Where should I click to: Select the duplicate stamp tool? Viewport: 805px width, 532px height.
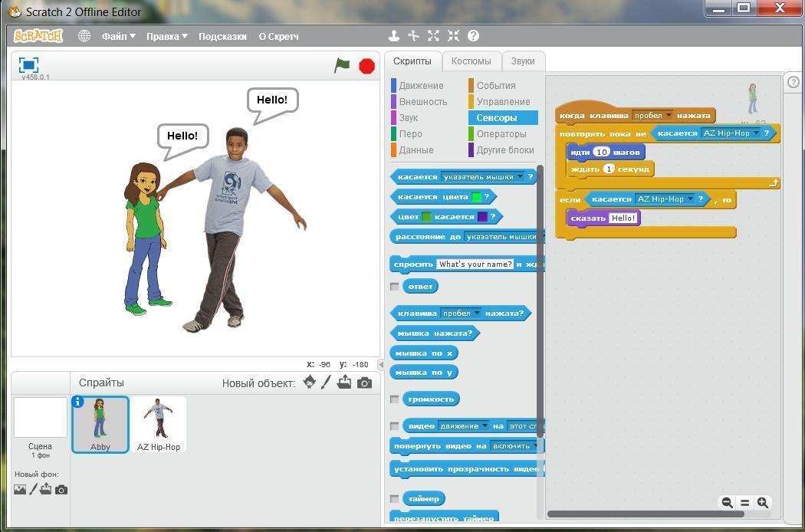pos(394,36)
